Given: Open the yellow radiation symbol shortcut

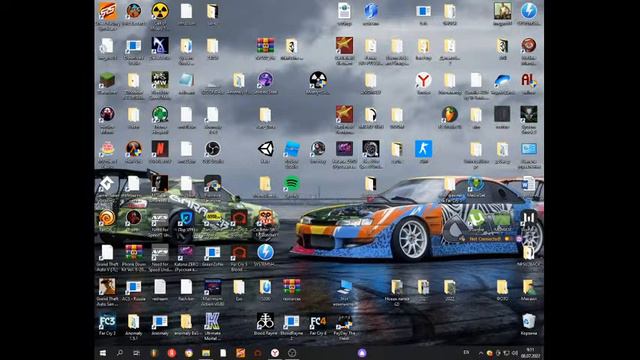Looking at the screenshot, I should pyautogui.click(x=160, y=11).
